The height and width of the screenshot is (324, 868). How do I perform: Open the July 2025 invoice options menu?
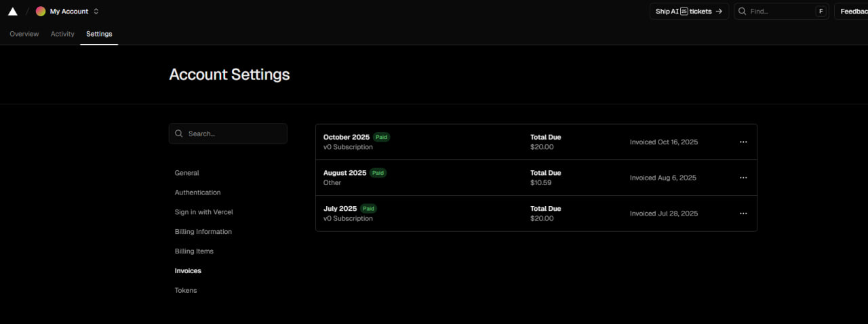coord(743,214)
